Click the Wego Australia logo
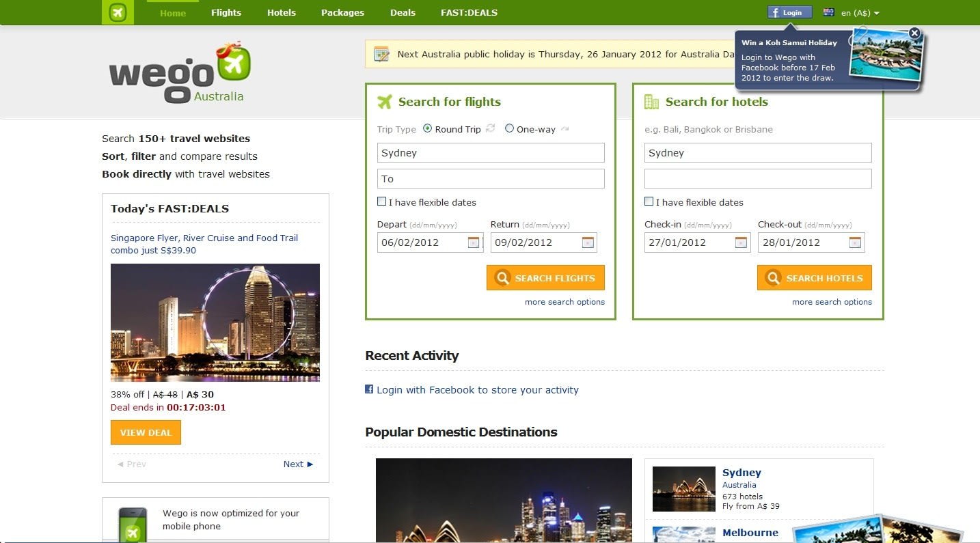980x543 pixels. [180, 72]
